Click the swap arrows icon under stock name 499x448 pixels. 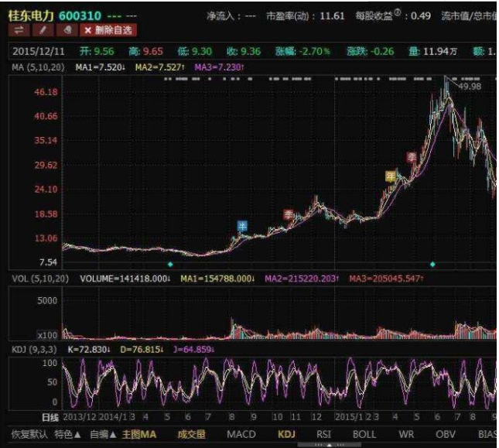[x=19, y=30]
